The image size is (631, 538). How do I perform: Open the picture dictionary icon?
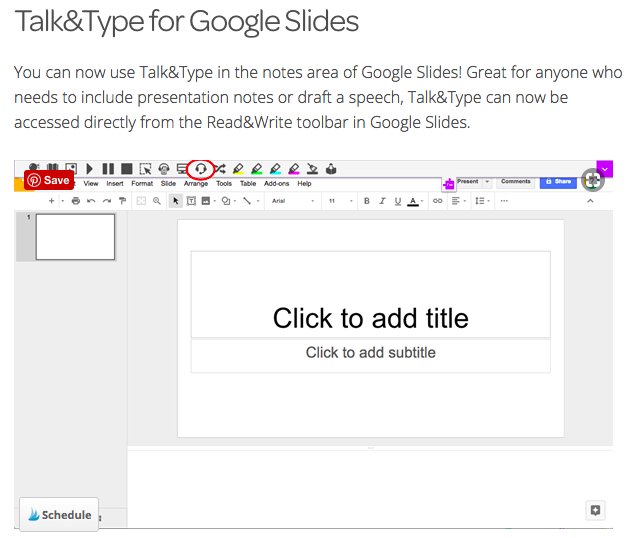tap(71, 168)
